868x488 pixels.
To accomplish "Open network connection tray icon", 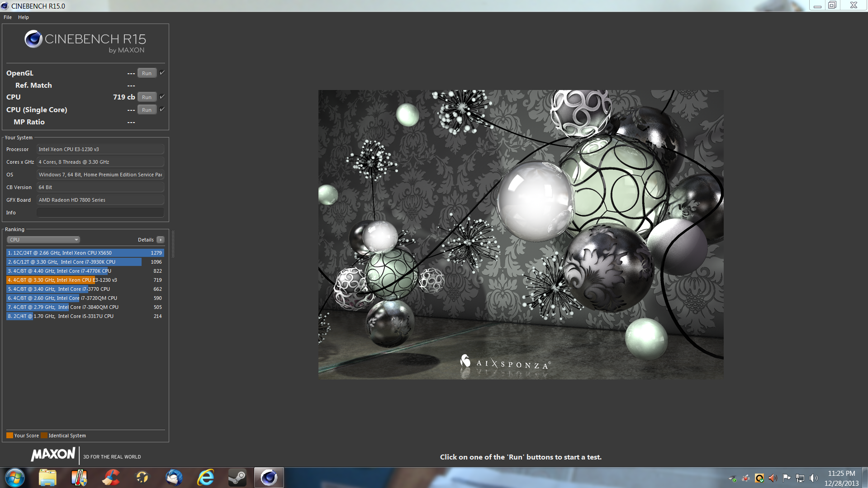I will 800,478.
